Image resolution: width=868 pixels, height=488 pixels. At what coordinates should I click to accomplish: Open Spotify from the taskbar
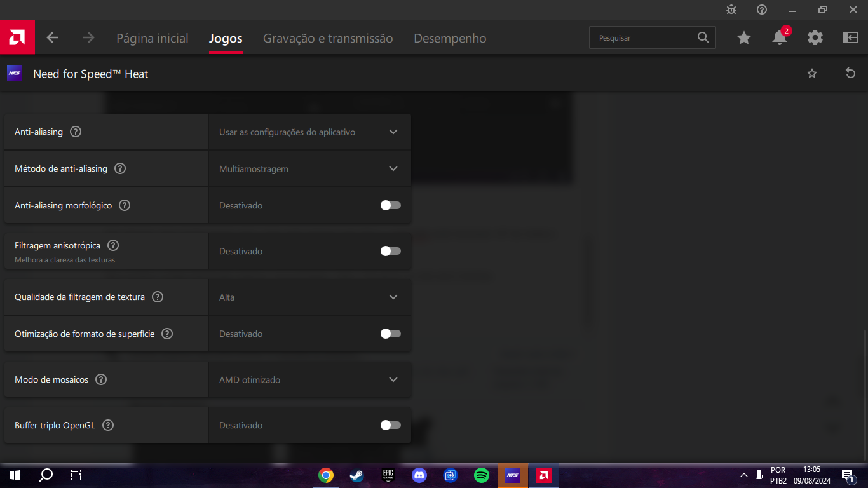click(482, 475)
